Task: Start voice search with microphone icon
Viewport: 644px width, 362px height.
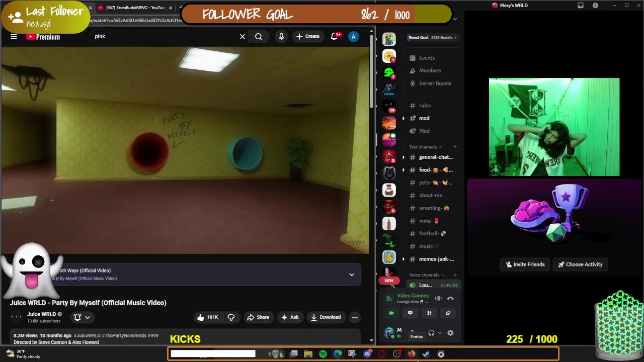Action: coord(281,36)
